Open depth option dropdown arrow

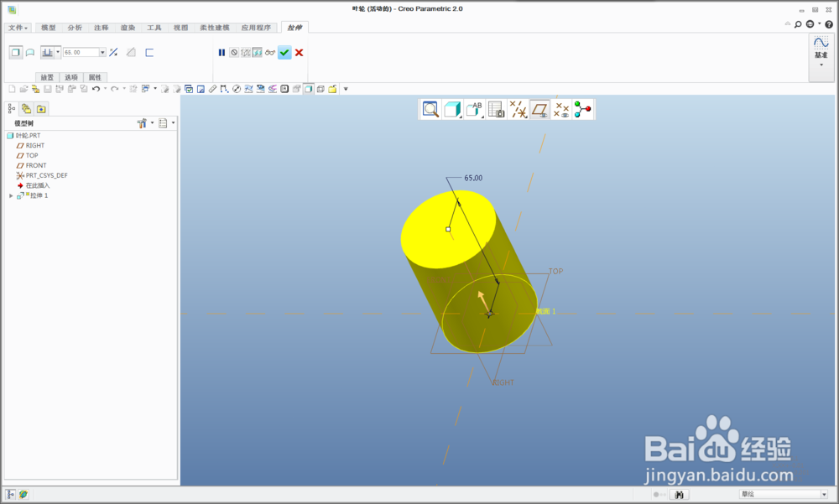(x=58, y=53)
